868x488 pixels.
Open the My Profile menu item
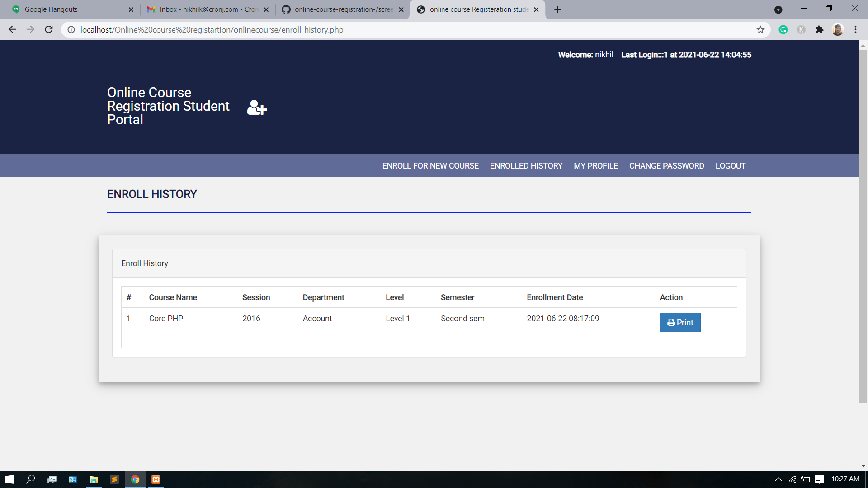click(595, 166)
